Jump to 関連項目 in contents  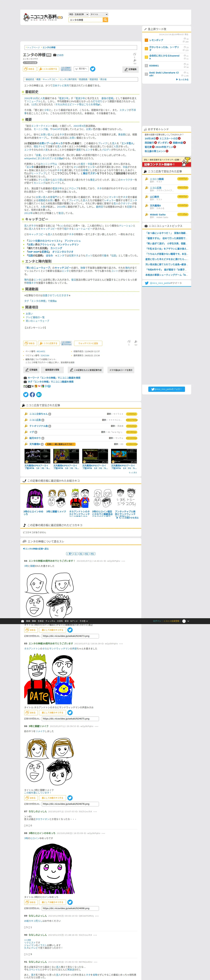click(94, 80)
